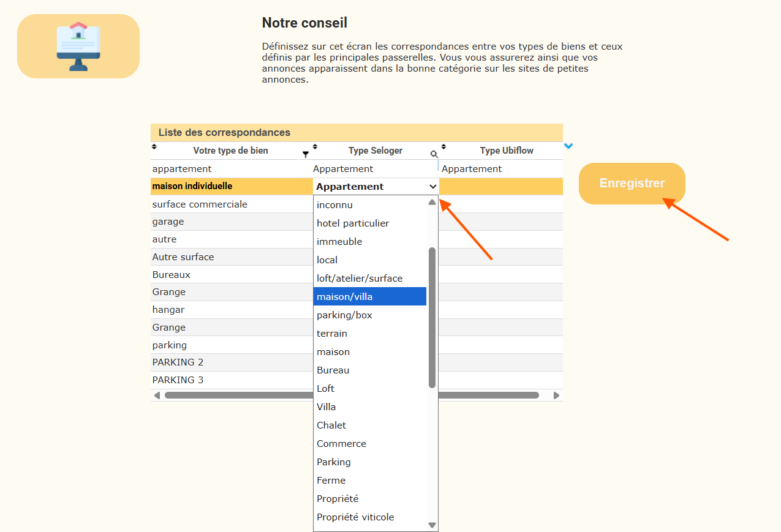Viewport: 781px width, 532px height.
Task: Click the filter icon in Votre type de bien header
Action: tap(306, 154)
